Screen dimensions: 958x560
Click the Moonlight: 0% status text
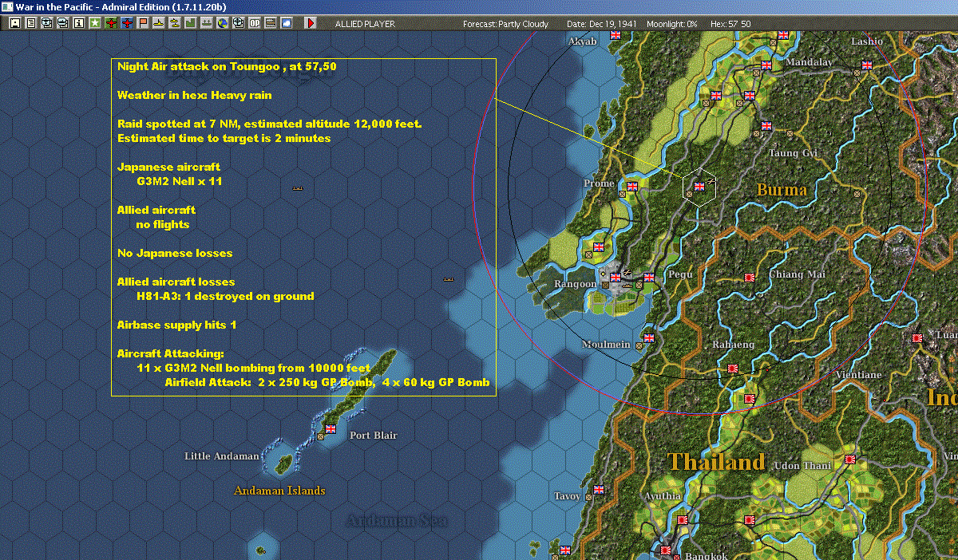(672, 24)
